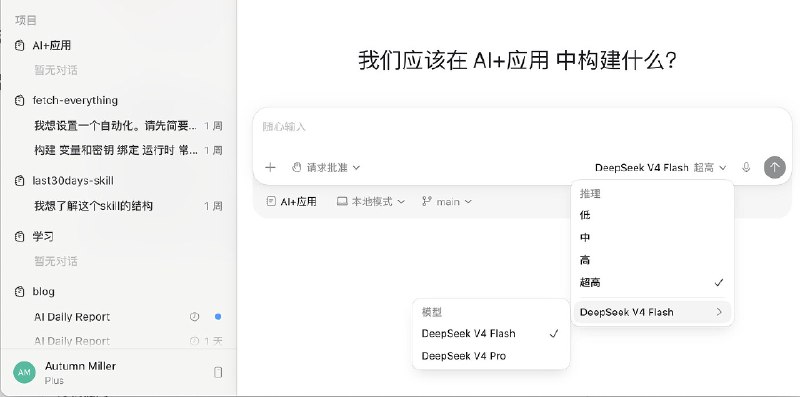Click the AM avatar circle
Image resolution: width=800 pixels, height=397 pixels.
pos(24,373)
